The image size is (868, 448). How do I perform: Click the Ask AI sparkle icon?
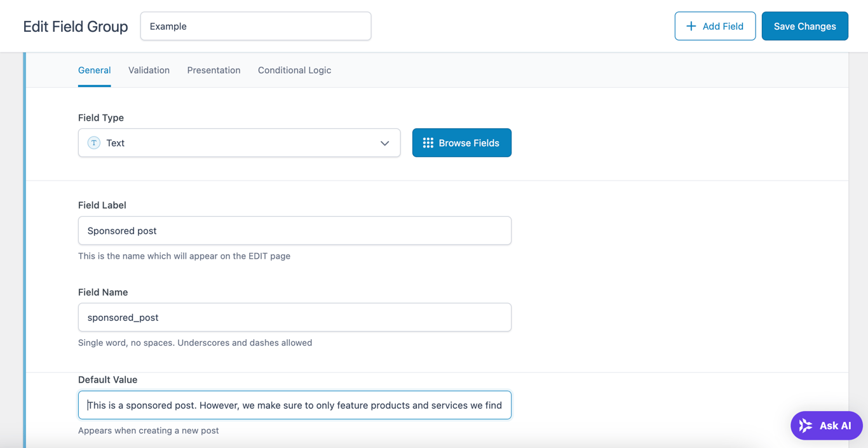point(804,426)
